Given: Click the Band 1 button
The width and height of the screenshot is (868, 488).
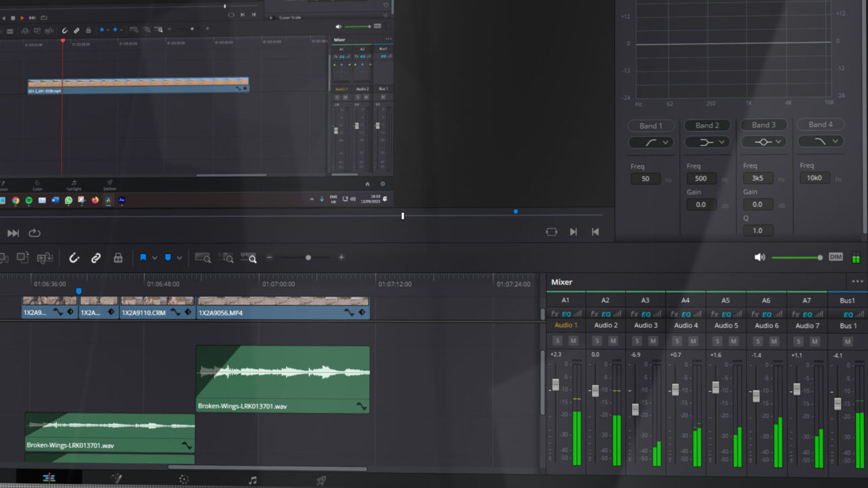Looking at the screenshot, I should point(650,124).
